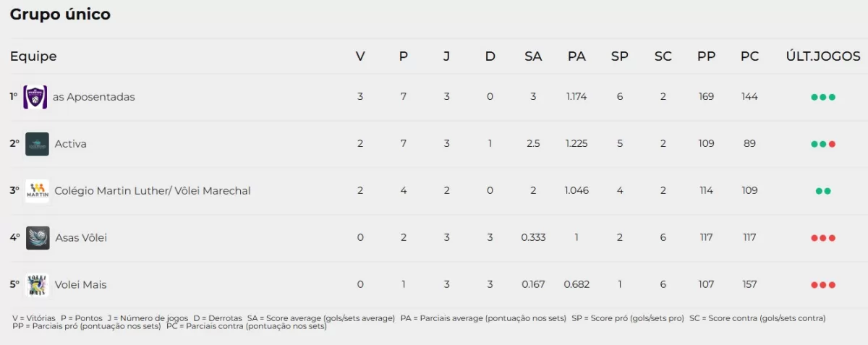Click the last-games dots for as Aposentadas
This screenshot has height=345, width=868.
click(x=823, y=97)
